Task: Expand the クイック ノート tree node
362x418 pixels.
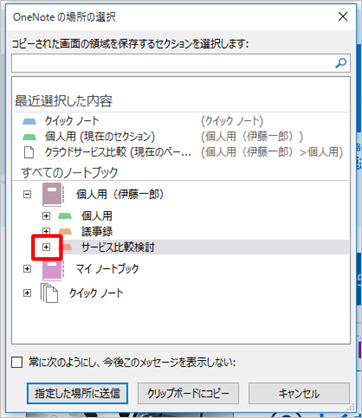Action: tap(27, 293)
